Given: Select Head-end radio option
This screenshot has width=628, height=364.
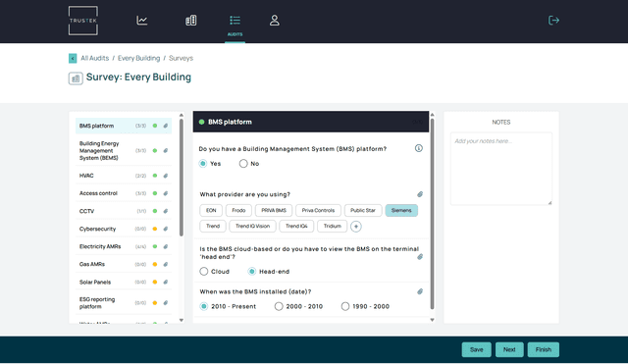Looking at the screenshot, I should tap(251, 272).
